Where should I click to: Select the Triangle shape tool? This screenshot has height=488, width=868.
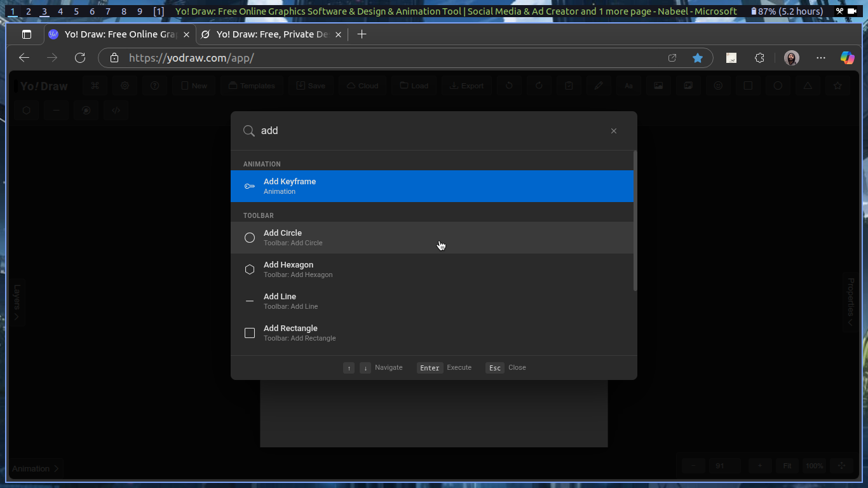(x=808, y=85)
